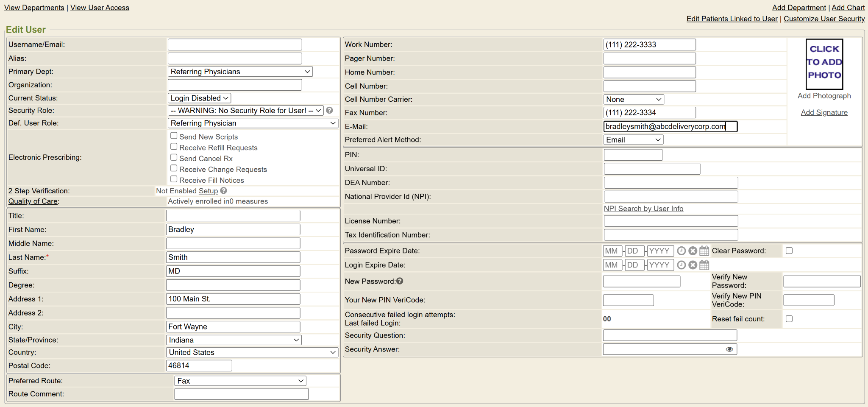Open the View Departments link
Viewport: 868px width, 407px height.
click(34, 8)
